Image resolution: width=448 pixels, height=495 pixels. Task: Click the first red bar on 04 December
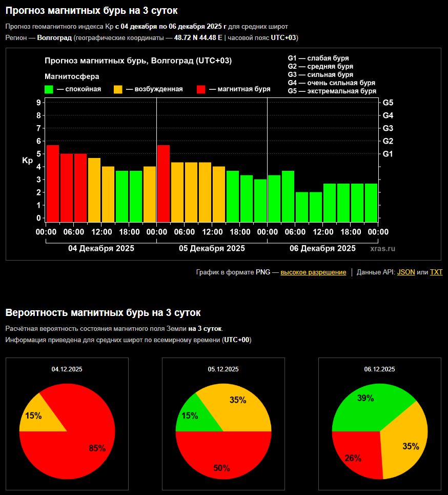click(53, 182)
